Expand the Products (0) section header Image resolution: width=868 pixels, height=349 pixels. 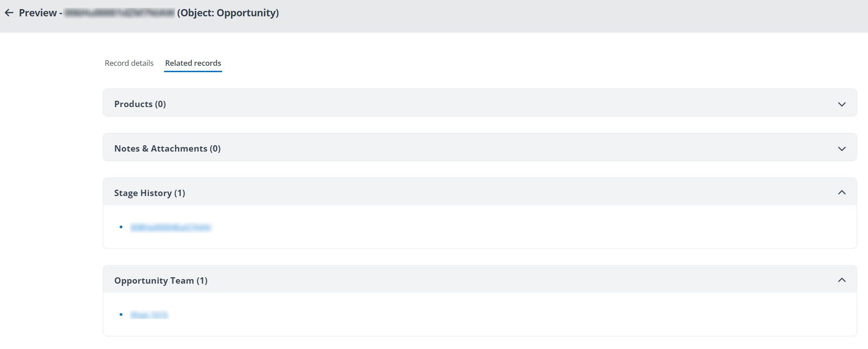pyautogui.click(x=140, y=103)
